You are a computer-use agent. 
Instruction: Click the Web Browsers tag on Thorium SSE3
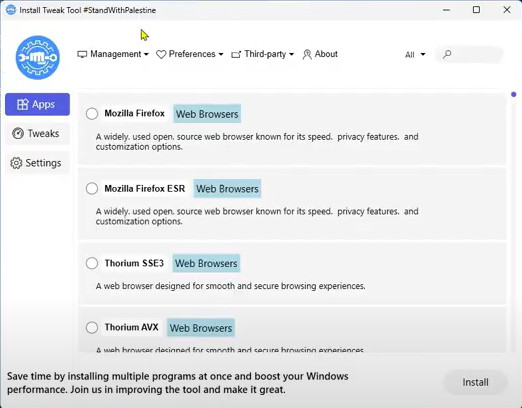tap(206, 263)
